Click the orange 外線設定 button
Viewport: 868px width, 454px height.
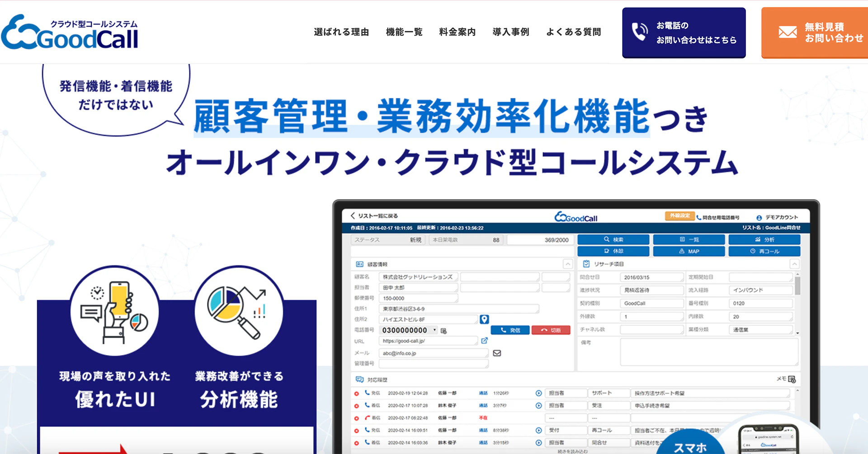pos(679,216)
